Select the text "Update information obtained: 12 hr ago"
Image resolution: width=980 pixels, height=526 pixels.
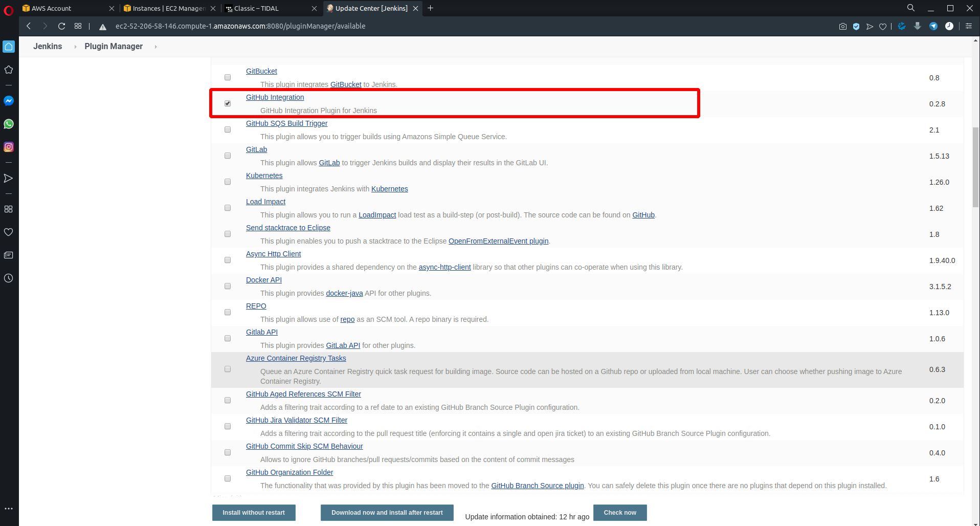click(x=527, y=517)
